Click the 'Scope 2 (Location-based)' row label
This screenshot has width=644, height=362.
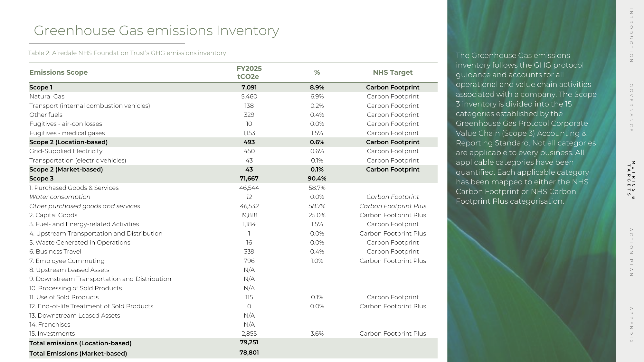tap(69, 142)
